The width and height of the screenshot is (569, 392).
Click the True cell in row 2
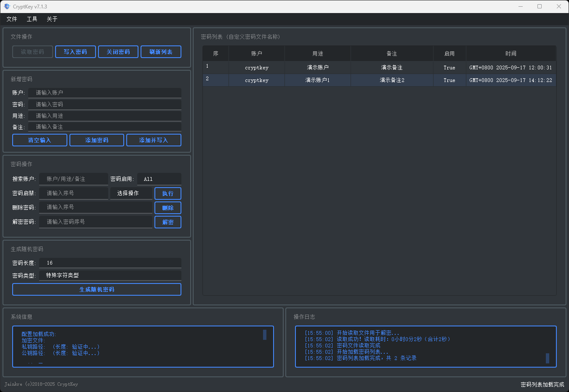pyautogui.click(x=449, y=80)
